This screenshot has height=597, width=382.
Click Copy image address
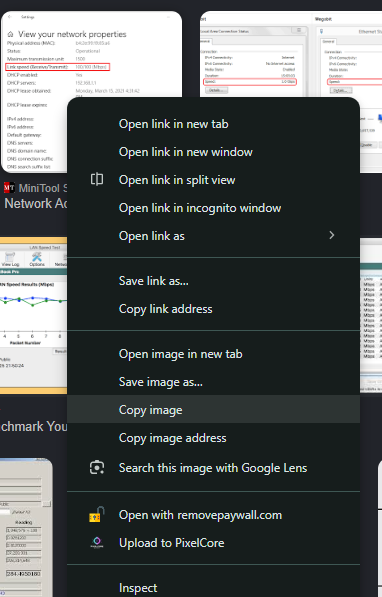[213, 438]
